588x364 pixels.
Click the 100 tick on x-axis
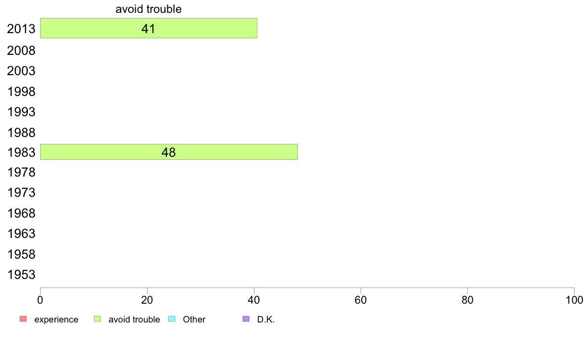[x=574, y=300]
